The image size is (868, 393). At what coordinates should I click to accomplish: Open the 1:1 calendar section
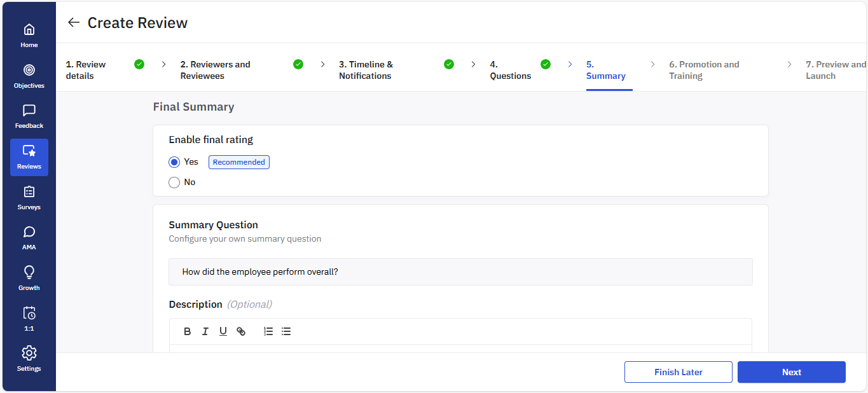click(x=29, y=318)
